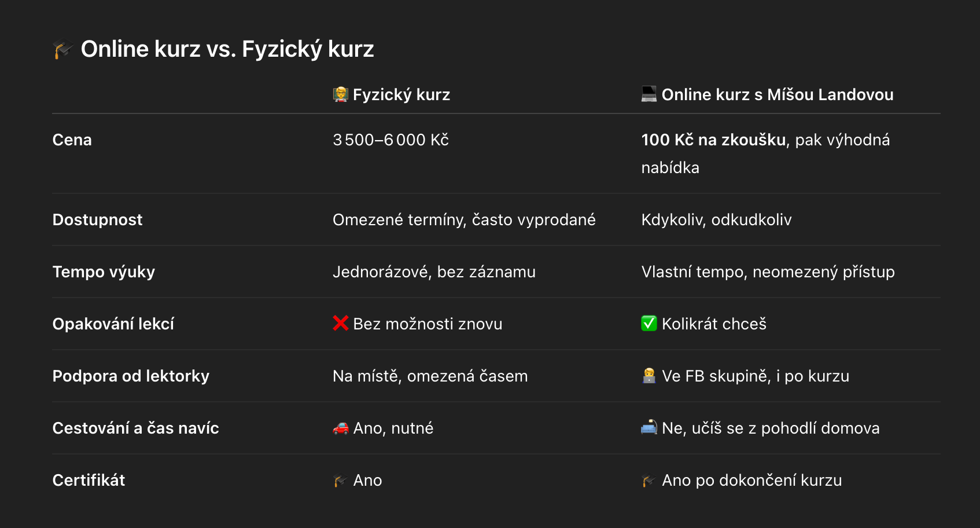
Task: Click the Cestování a čas navíc label
Action: coord(136,428)
